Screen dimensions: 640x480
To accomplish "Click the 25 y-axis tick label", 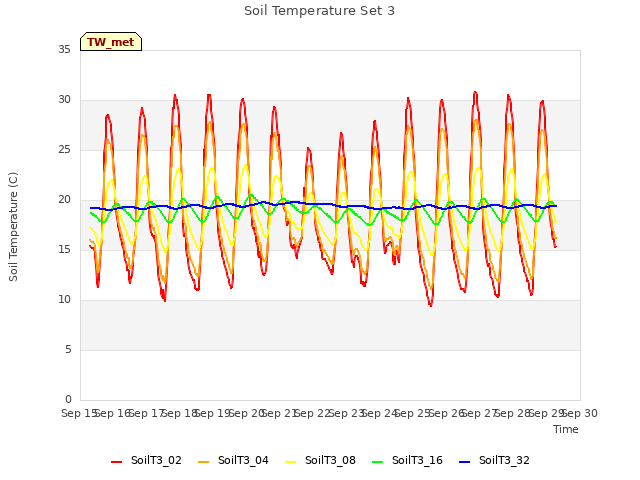I will (64, 149).
